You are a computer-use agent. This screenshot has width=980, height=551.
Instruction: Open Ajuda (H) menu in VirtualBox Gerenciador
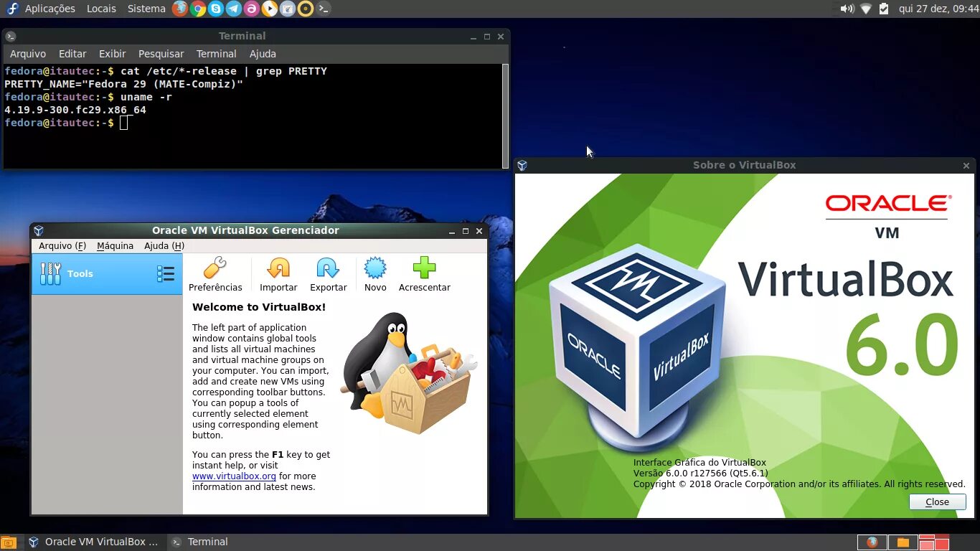[164, 245]
